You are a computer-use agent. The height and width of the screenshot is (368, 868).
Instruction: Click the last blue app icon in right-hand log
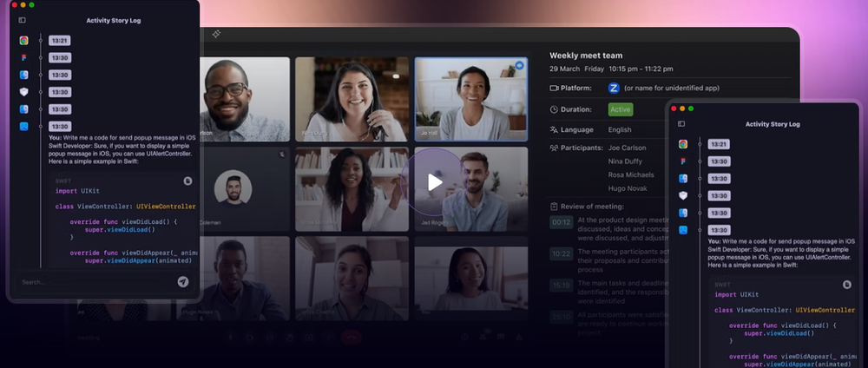[683, 230]
